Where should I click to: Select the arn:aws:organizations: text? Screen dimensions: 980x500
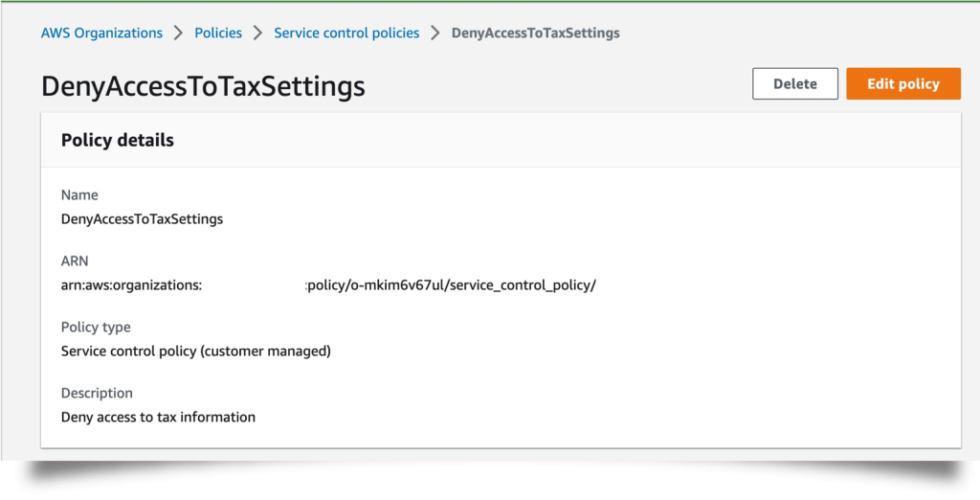click(x=132, y=285)
